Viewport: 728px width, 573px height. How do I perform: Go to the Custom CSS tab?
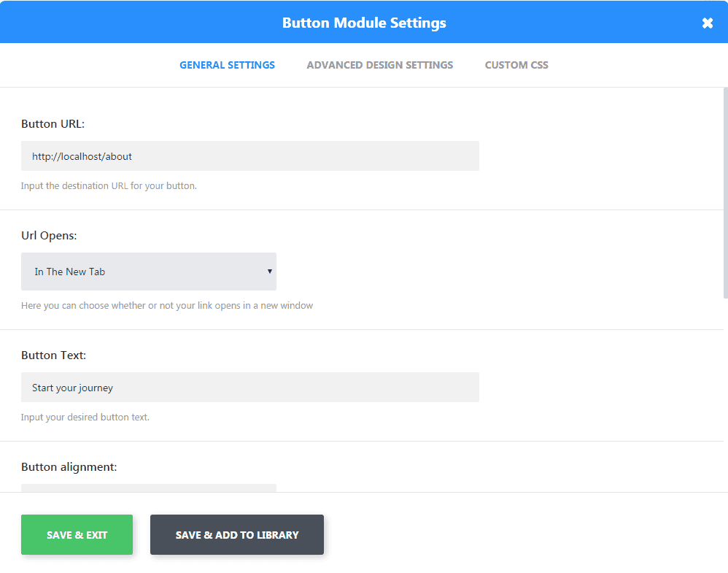[x=516, y=65]
